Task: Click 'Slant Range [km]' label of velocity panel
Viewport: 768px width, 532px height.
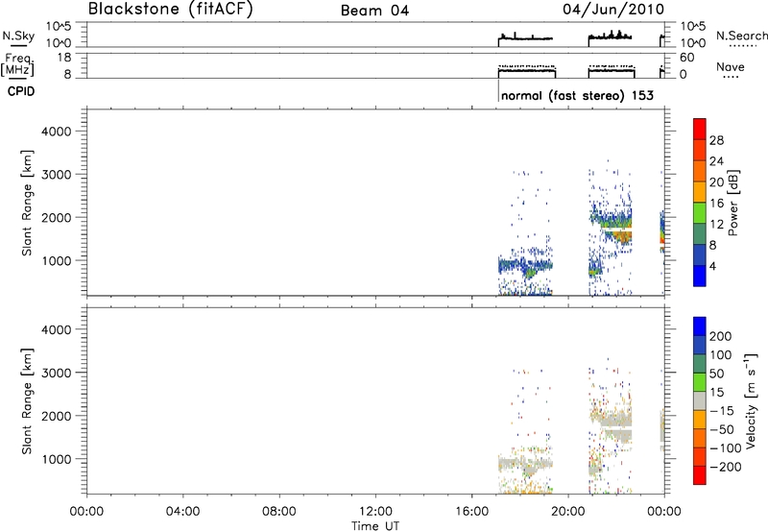Action: [x=27, y=401]
